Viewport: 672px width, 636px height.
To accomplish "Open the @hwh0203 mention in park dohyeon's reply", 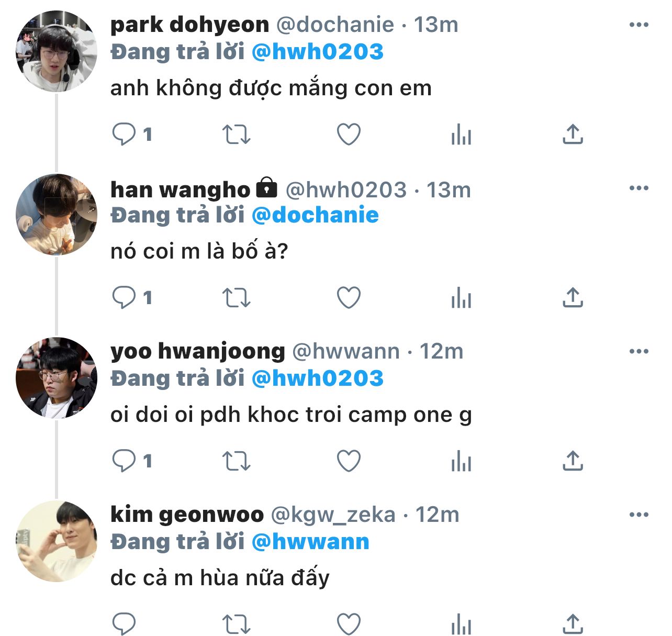I will (x=318, y=52).
